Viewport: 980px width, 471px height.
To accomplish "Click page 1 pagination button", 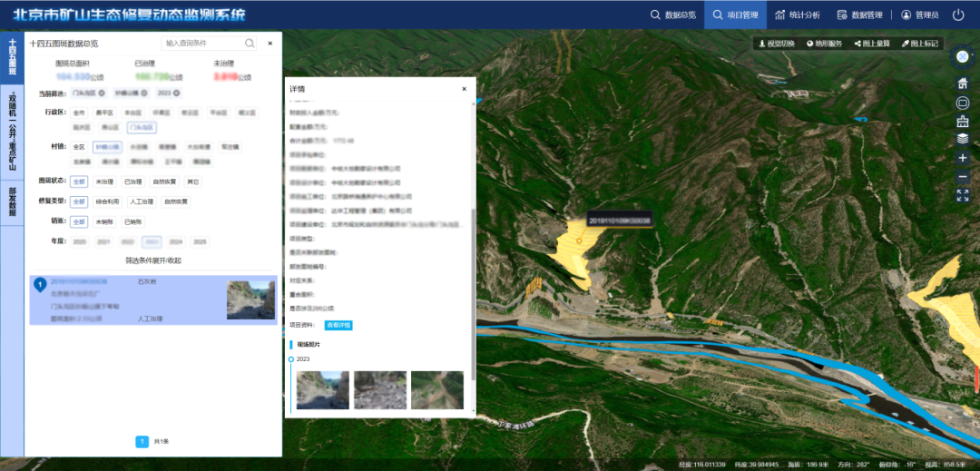I will pos(142,441).
